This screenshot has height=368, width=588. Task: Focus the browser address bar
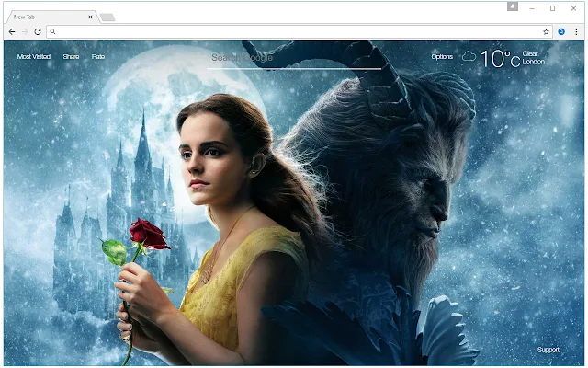pos(300,32)
